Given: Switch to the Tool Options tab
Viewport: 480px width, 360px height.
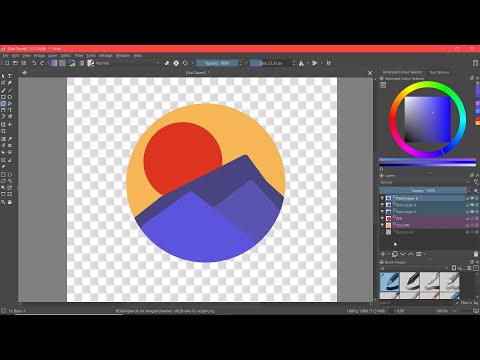Looking at the screenshot, I should 439,72.
